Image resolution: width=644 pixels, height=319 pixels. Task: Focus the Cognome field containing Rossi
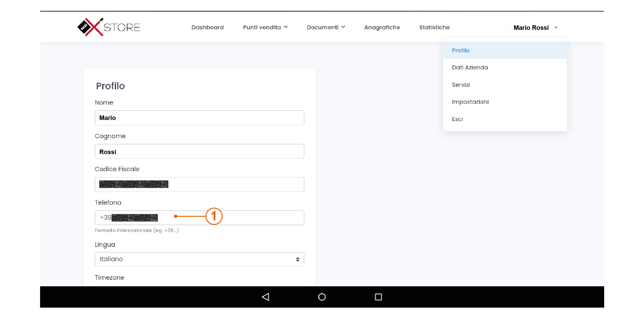199,152
